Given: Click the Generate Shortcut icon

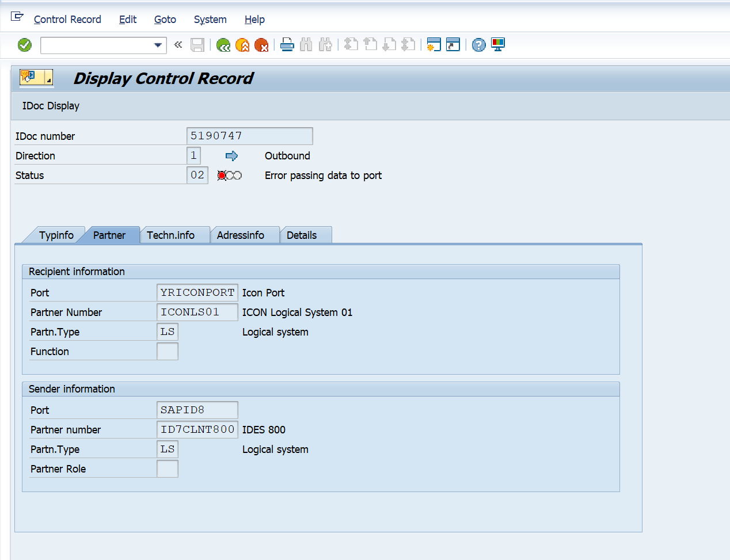Looking at the screenshot, I should 453,45.
